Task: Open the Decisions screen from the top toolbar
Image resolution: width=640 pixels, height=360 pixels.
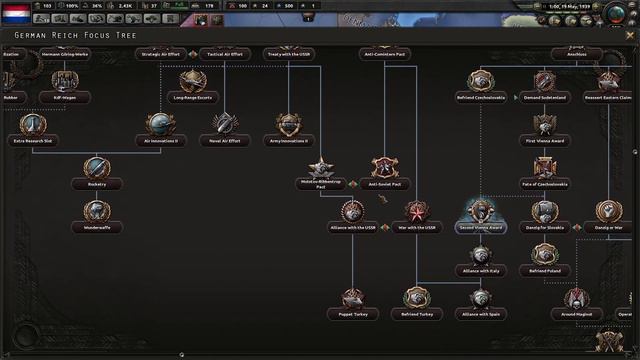Action: pos(41,19)
